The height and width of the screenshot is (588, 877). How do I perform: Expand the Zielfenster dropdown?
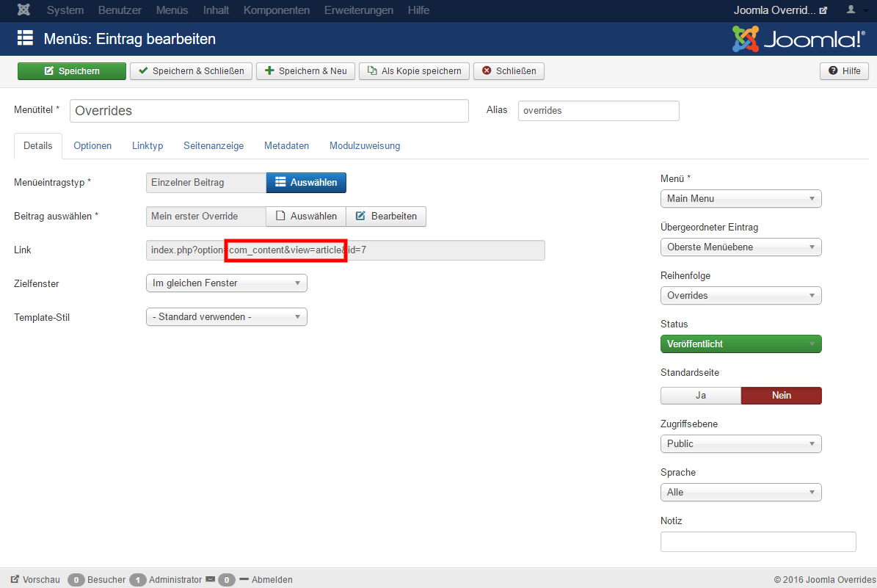226,283
